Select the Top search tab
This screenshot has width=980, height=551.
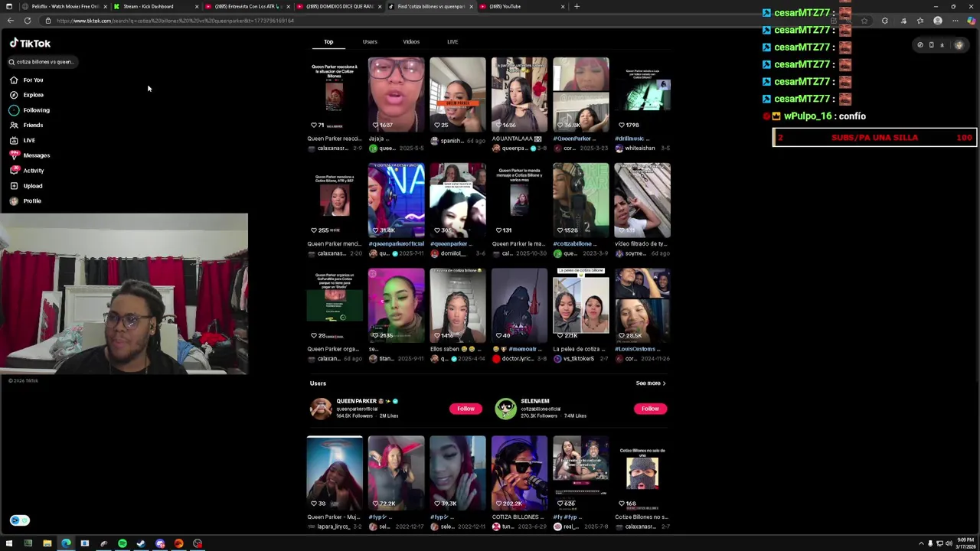(x=328, y=42)
